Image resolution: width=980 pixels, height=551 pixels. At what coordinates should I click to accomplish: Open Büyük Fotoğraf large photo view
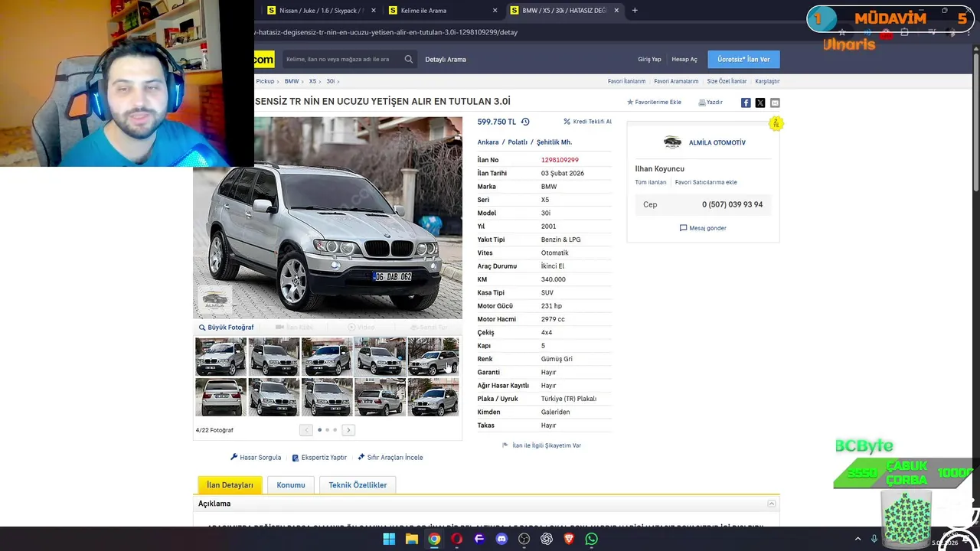[x=226, y=328]
